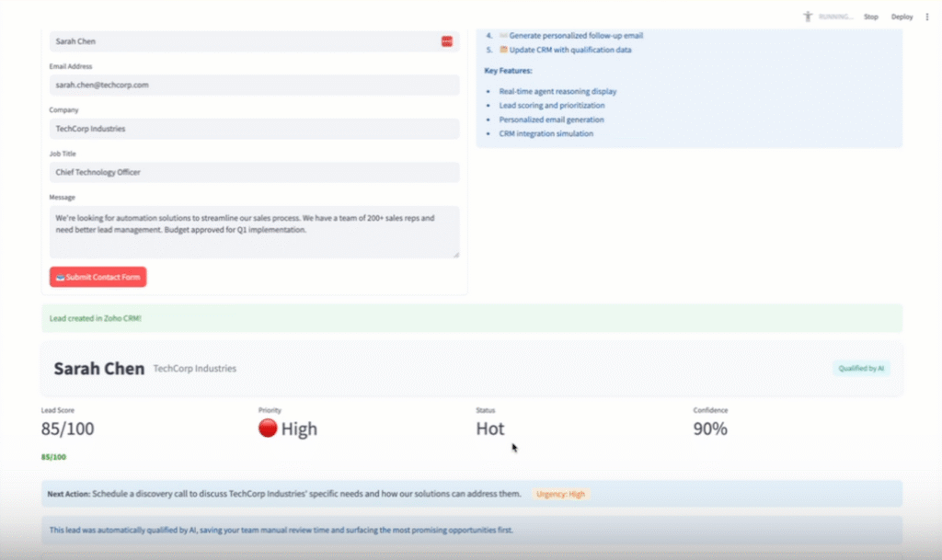Click envelope icon beside Generate personalized follow-up email
This screenshot has height=560, width=942.
click(x=503, y=35)
